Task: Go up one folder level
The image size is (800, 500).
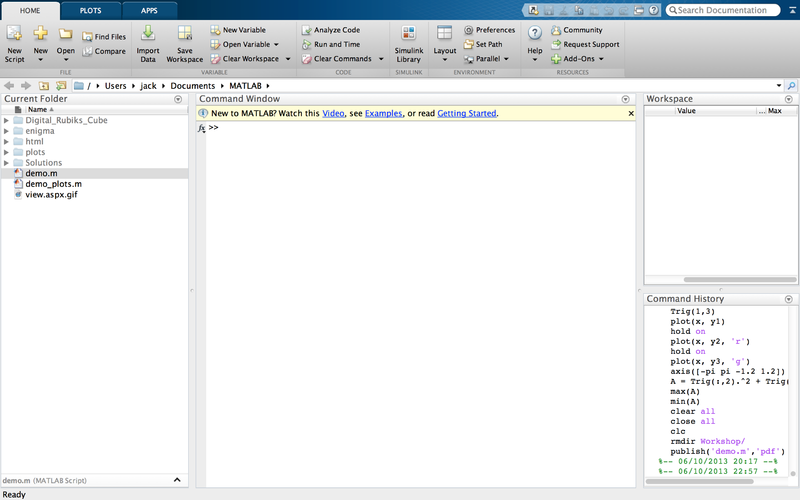Action: pyautogui.click(x=44, y=86)
